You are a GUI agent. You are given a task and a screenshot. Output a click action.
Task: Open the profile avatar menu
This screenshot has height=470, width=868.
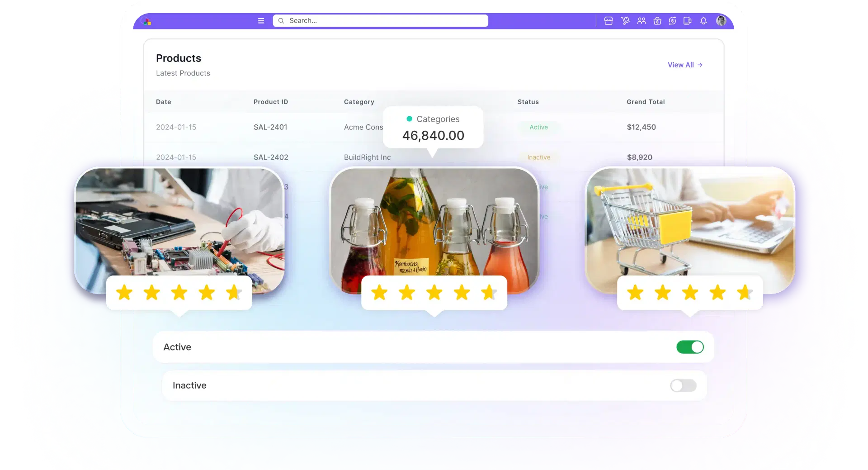pyautogui.click(x=722, y=21)
